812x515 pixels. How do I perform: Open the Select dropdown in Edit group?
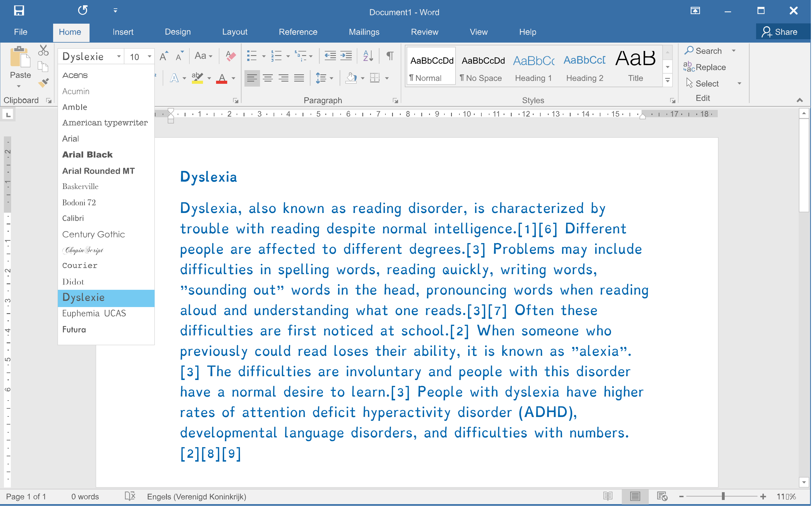pos(739,83)
